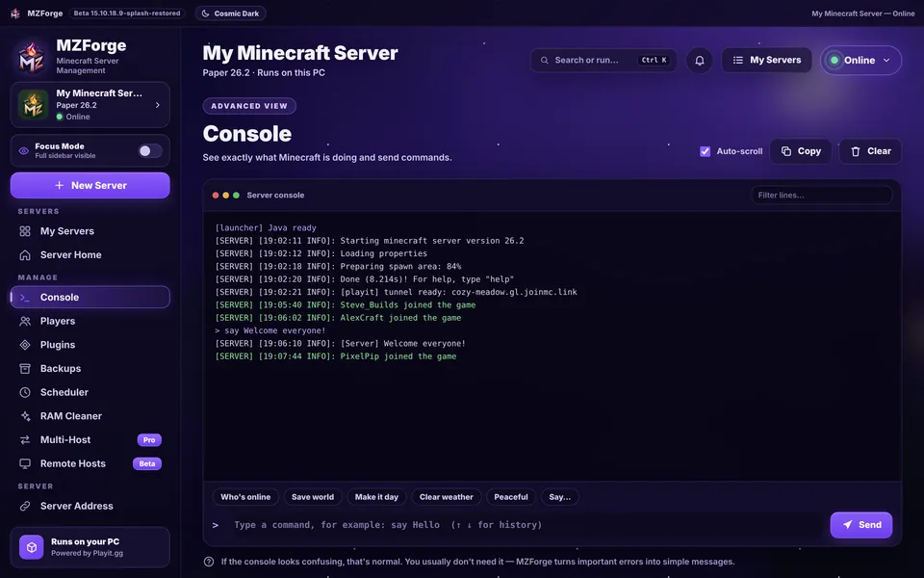Click the My Servers top button
Screen dimensions: 924x578
point(767,60)
